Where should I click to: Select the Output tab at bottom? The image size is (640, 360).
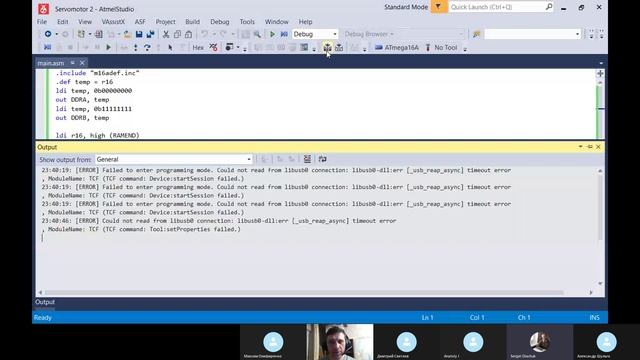pos(45,302)
